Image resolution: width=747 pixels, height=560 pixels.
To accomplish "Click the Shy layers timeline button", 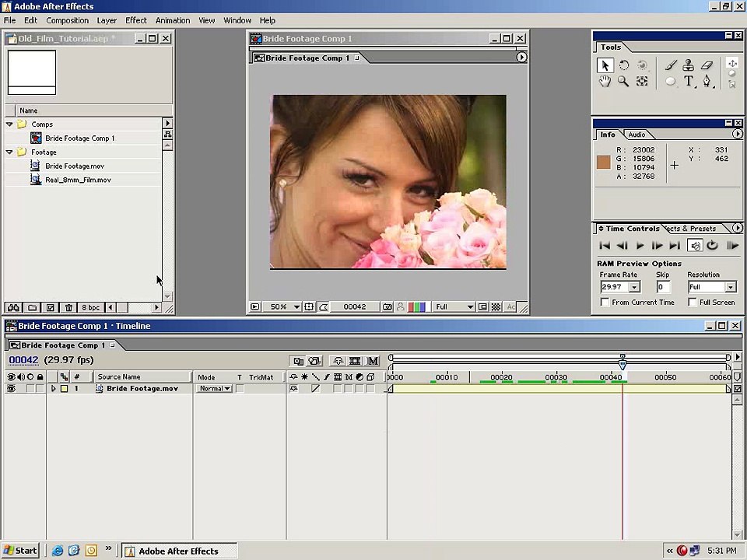I will click(338, 361).
